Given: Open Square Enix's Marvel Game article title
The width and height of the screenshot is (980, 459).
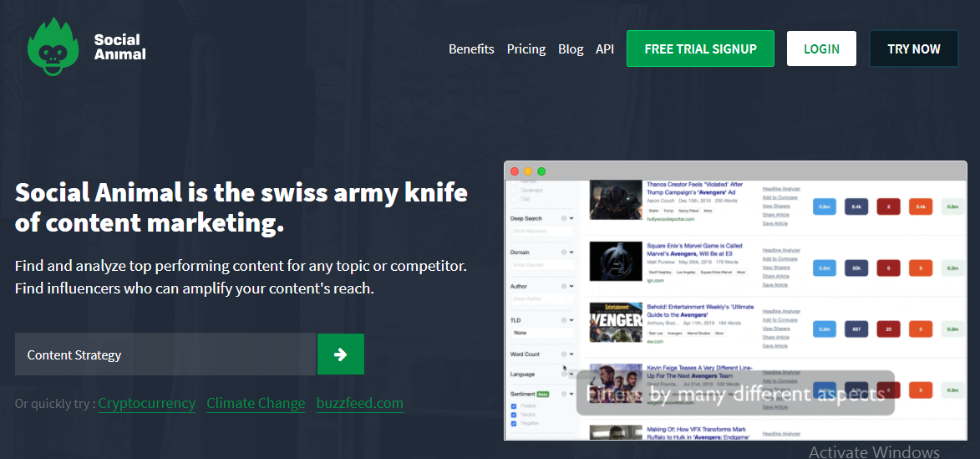Looking at the screenshot, I should [x=694, y=249].
